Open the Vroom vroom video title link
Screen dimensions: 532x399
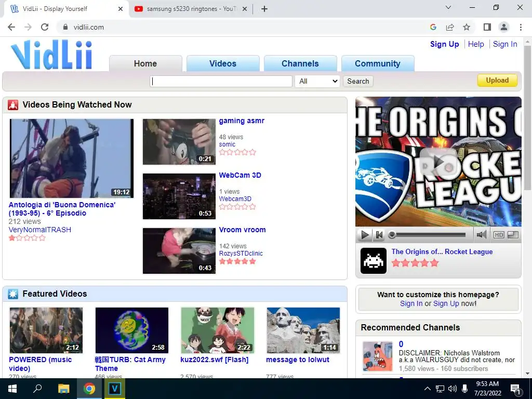point(242,230)
